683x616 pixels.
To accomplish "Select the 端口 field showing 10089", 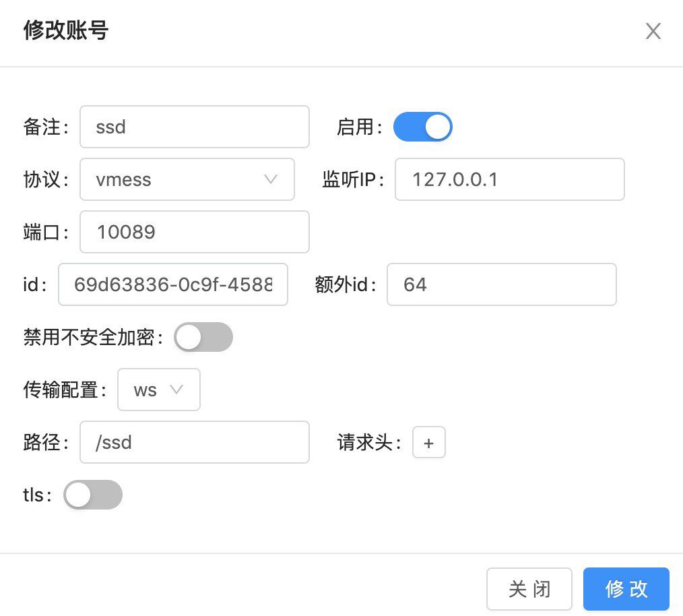I will pyautogui.click(x=194, y=232).
